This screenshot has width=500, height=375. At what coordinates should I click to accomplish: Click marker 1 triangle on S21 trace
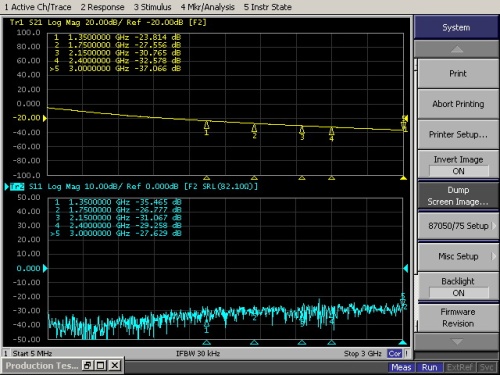[x=206, y=125]
